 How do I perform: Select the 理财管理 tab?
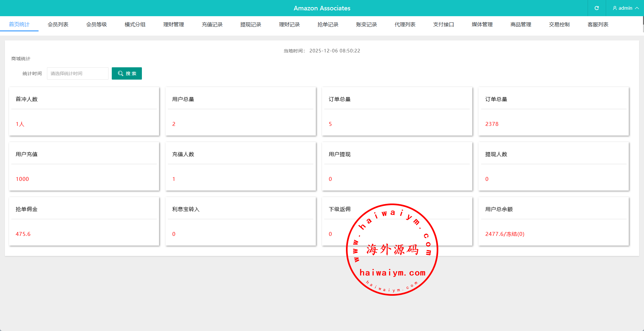coord(173,25)
